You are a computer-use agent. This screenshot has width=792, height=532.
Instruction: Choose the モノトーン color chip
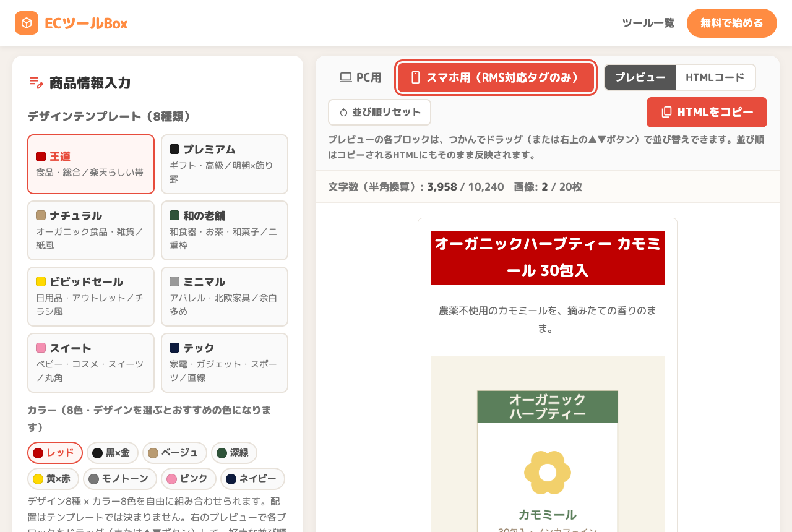pos(120,479)
